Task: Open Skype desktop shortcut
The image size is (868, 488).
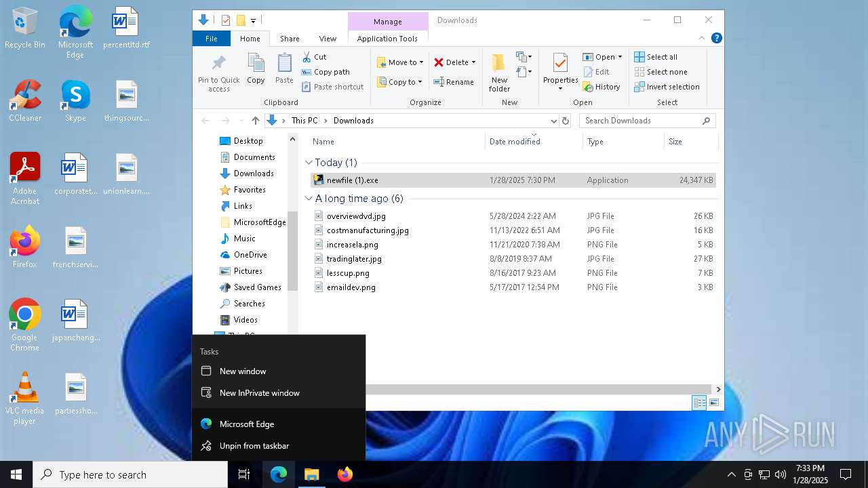Action: 75,102
